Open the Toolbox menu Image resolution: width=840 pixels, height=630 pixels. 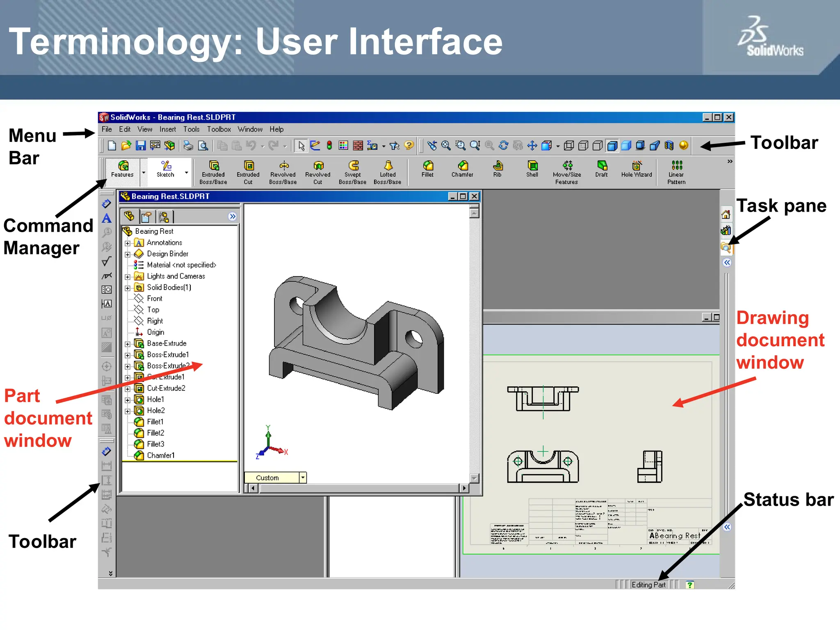219,129
